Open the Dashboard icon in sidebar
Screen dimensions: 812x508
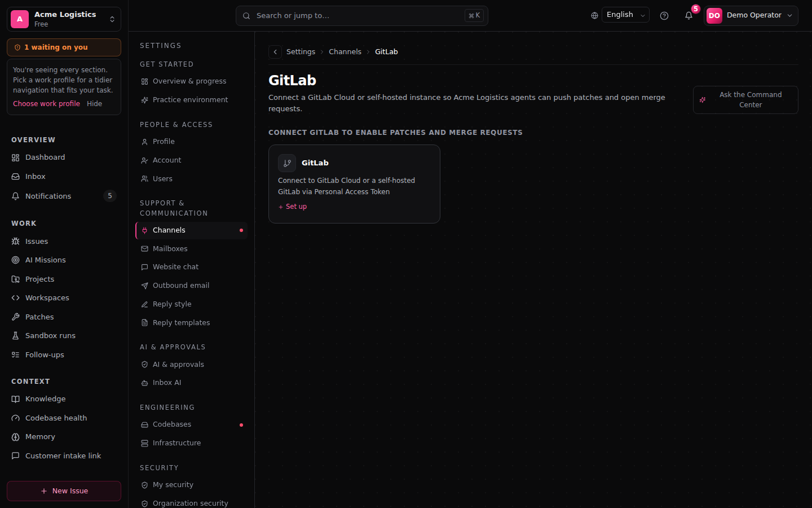[x=16, y=157]
